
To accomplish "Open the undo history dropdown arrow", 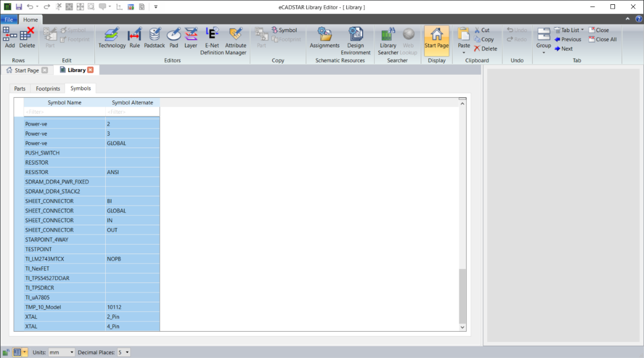I will 37,6.
